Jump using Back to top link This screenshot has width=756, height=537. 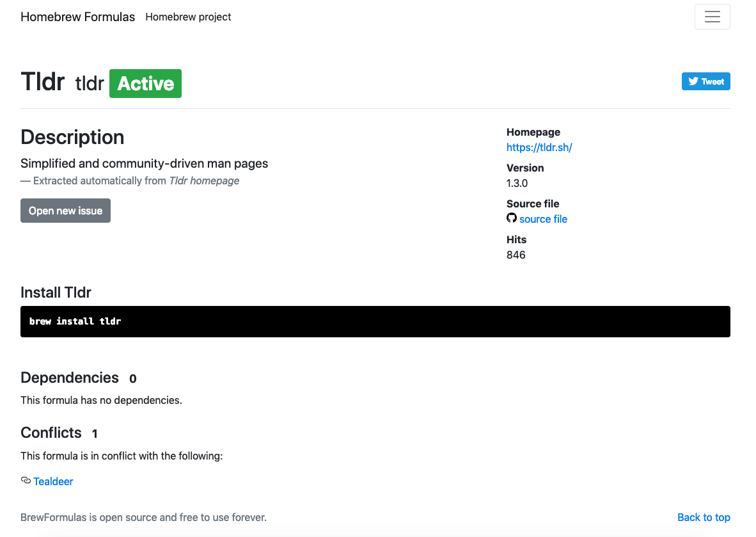(x=704, y=517)
